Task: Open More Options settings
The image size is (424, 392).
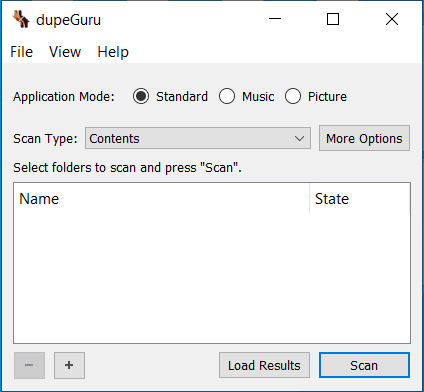Action: tap(364, 138)
